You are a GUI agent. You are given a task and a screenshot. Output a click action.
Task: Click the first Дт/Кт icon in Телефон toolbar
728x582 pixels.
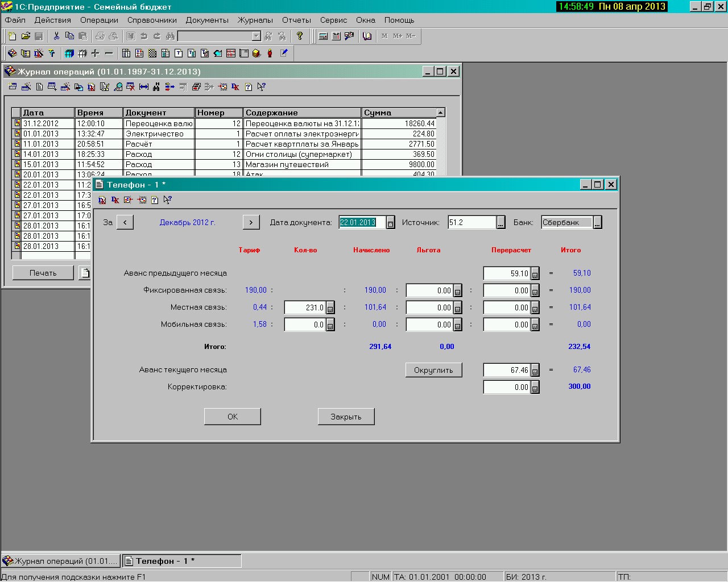click(102, 200)
